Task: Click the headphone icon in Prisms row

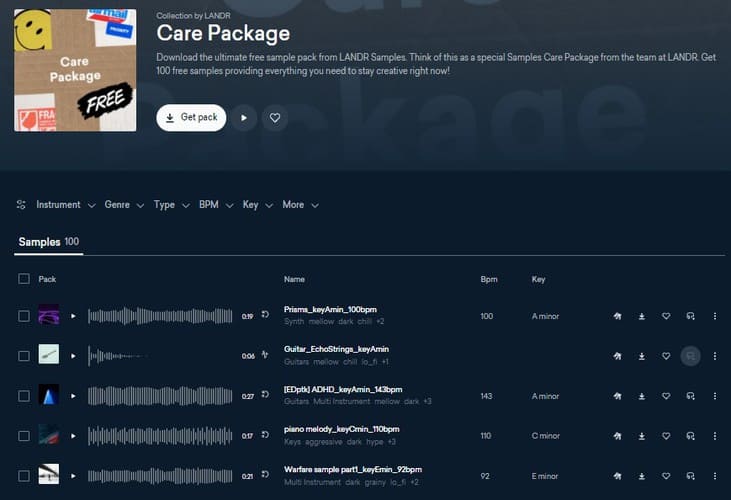Action: coord(690,316)
